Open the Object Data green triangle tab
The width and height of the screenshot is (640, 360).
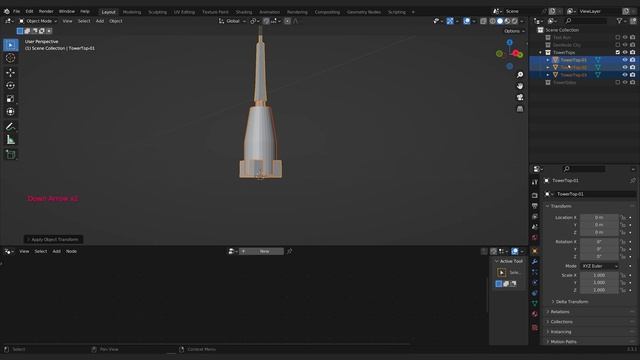pos(535,303)
